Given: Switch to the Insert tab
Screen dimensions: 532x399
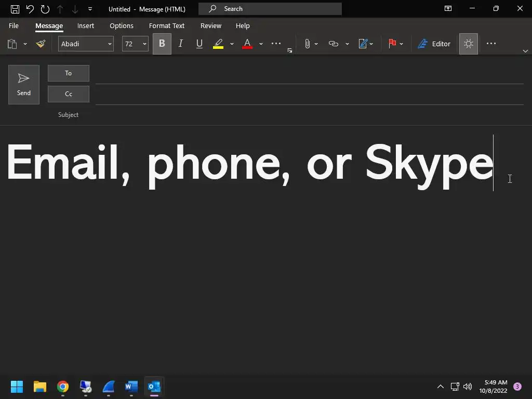Looking at the screenshot, I should 86,26.
